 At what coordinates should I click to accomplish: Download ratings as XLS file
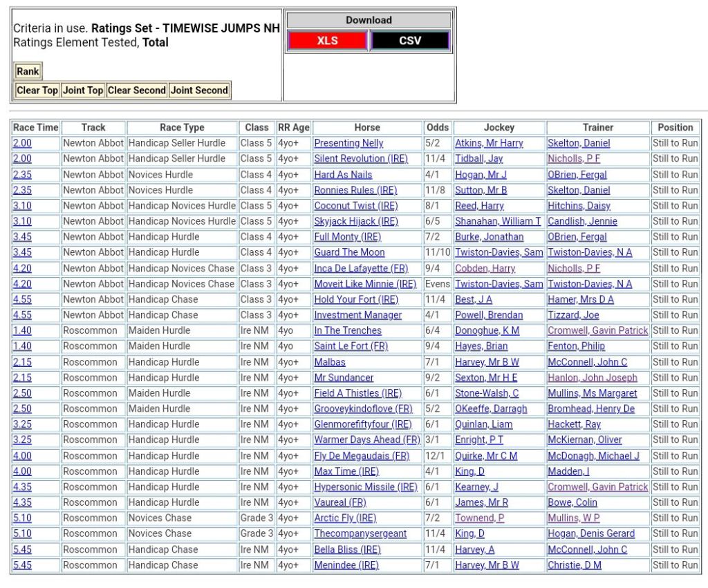327,41
